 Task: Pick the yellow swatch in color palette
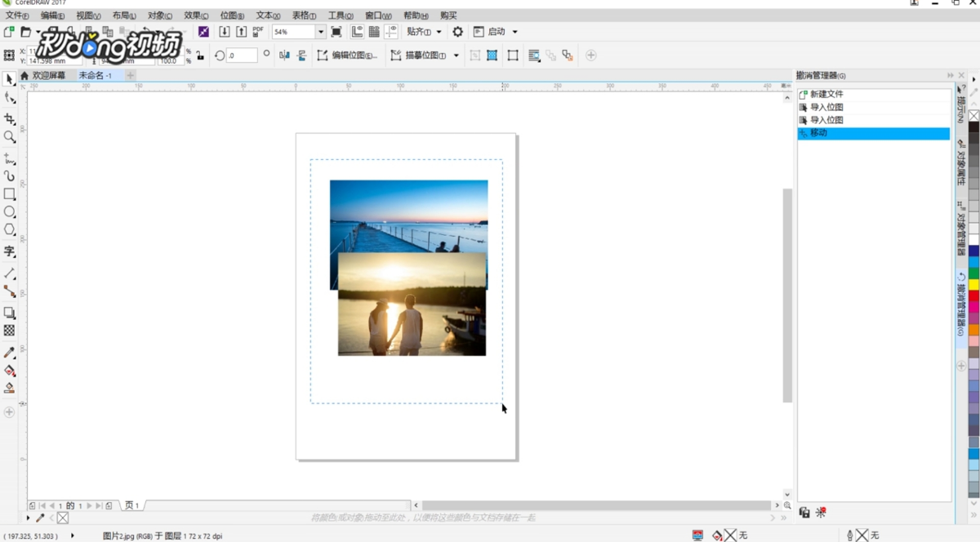pyautogui.click(x=974, y=284)
